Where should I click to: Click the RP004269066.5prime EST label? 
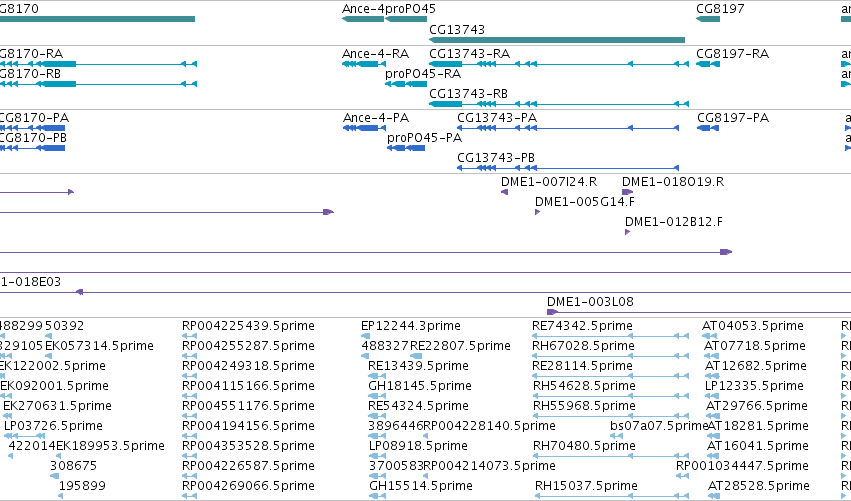(x=248, y=486)
